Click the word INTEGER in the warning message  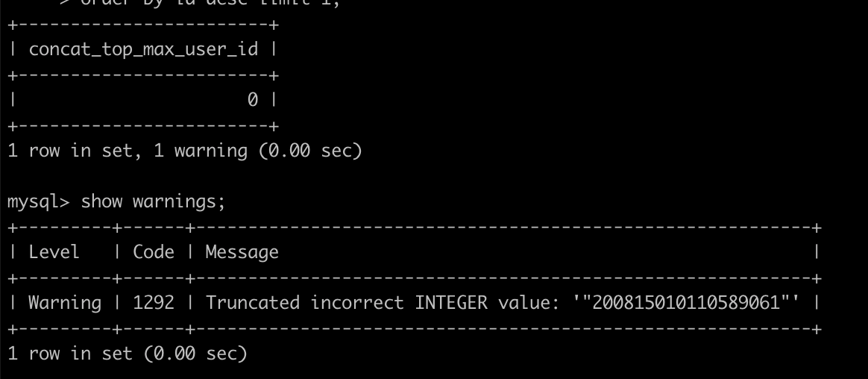tap(451, 303)
